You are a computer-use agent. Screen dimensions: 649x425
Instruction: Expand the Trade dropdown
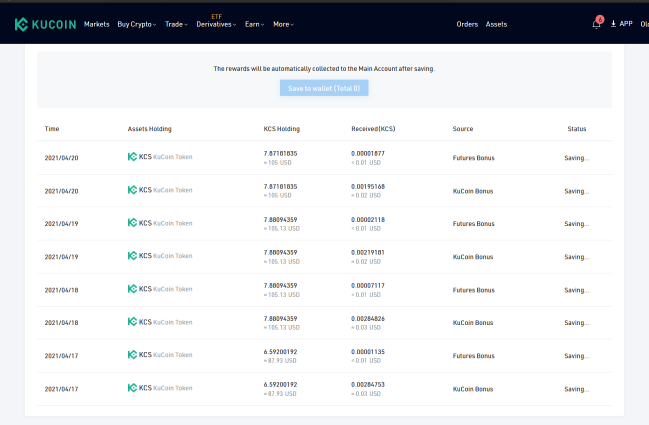[x=176, y=24]
